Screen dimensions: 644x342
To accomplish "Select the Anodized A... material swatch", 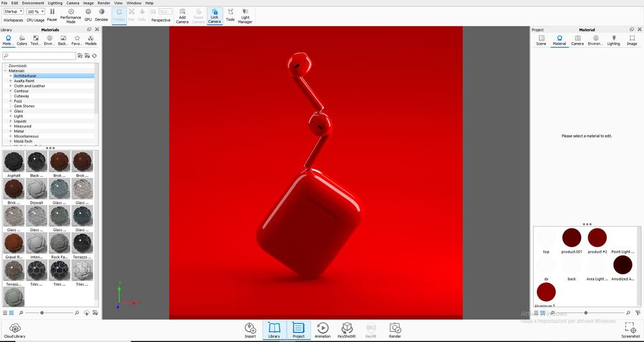I will 623,265.
